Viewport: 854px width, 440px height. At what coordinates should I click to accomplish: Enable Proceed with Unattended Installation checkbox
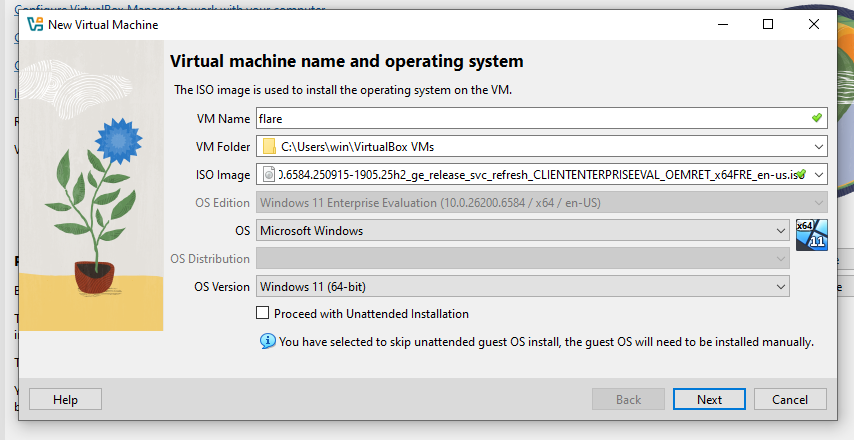263,313
